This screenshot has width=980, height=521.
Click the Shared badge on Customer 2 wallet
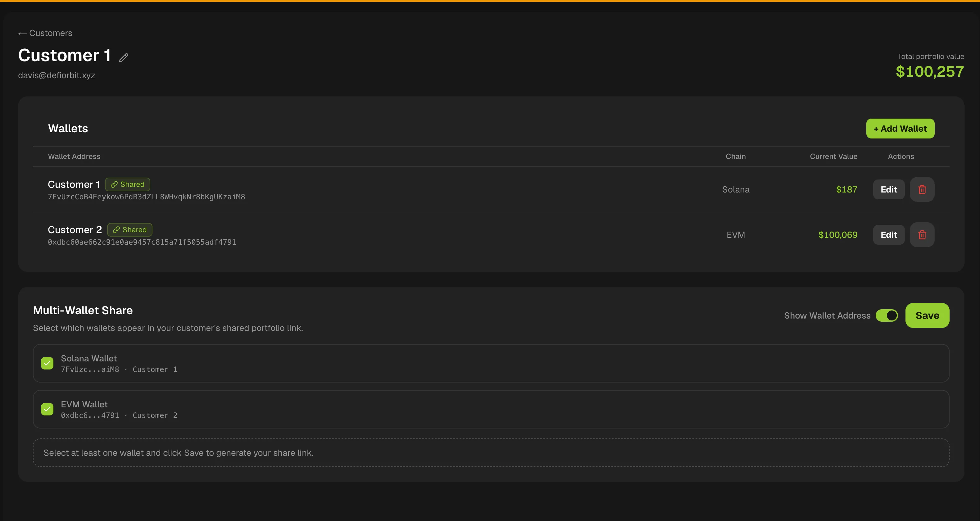coord(130,230)
